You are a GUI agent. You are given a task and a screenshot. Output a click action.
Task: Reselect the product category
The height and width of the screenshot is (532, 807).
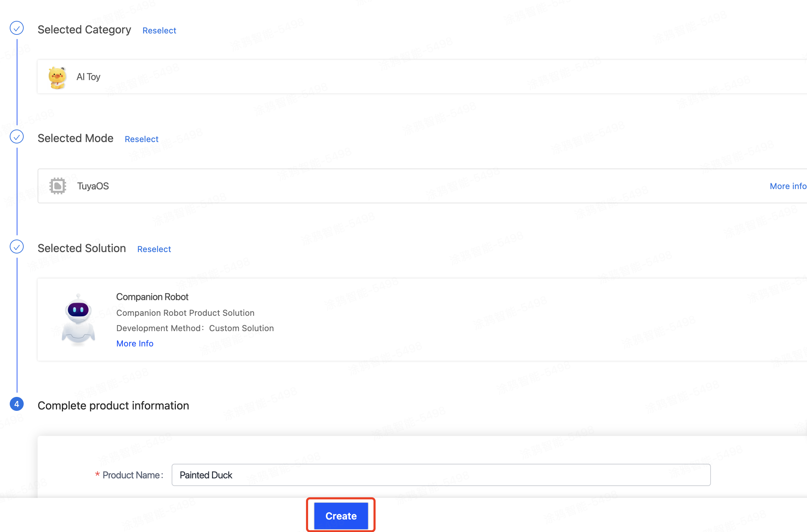coord(159,31)
